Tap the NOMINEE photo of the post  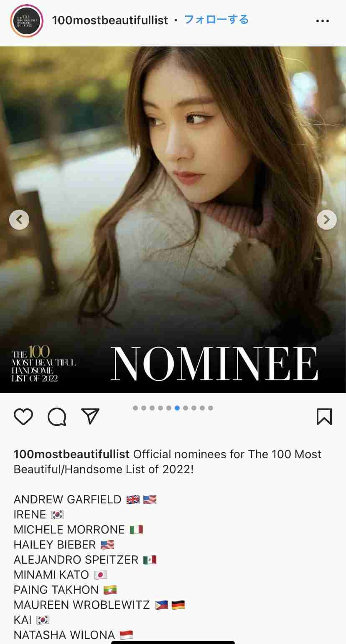[x=173, y=219]
